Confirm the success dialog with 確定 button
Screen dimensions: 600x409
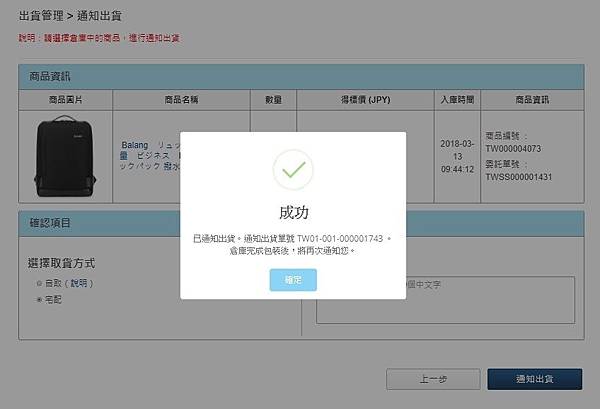293,280
